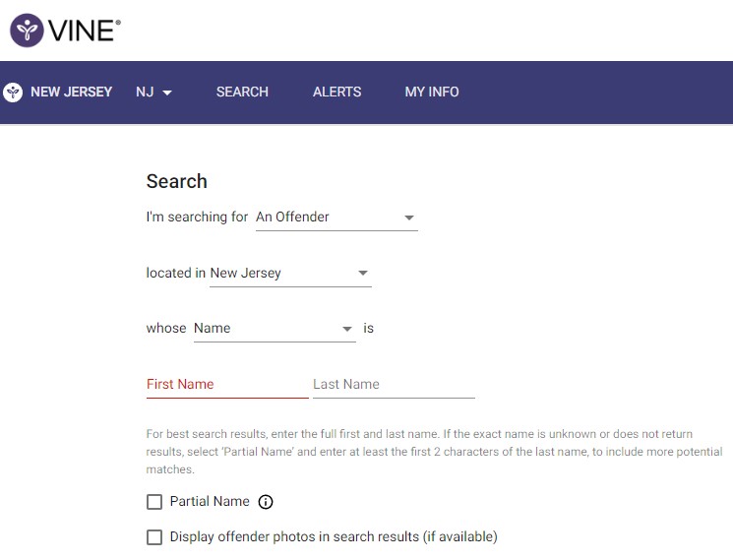Click the VINE wordmark text in header
This screenshot has width=733, height=560.
tap(86, 31)
